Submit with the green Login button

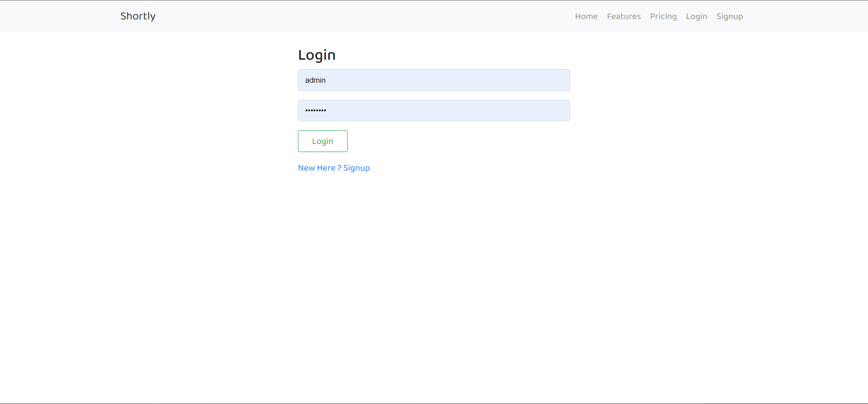click(323, 141)
